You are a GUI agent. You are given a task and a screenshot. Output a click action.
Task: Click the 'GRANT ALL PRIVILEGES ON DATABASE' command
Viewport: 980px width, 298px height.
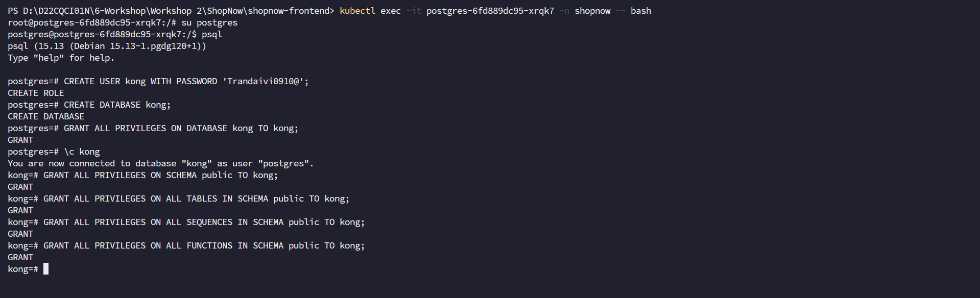pos(146,128)
